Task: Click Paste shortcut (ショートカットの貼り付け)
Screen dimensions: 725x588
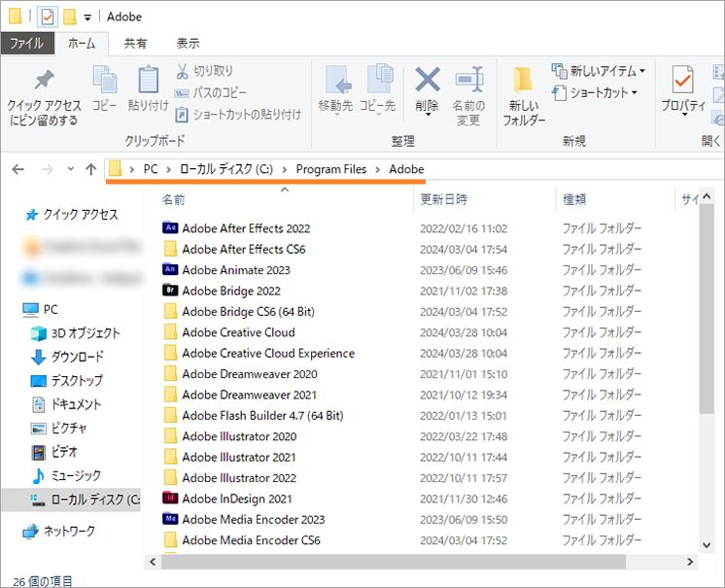Action: (x=238, y=115)
